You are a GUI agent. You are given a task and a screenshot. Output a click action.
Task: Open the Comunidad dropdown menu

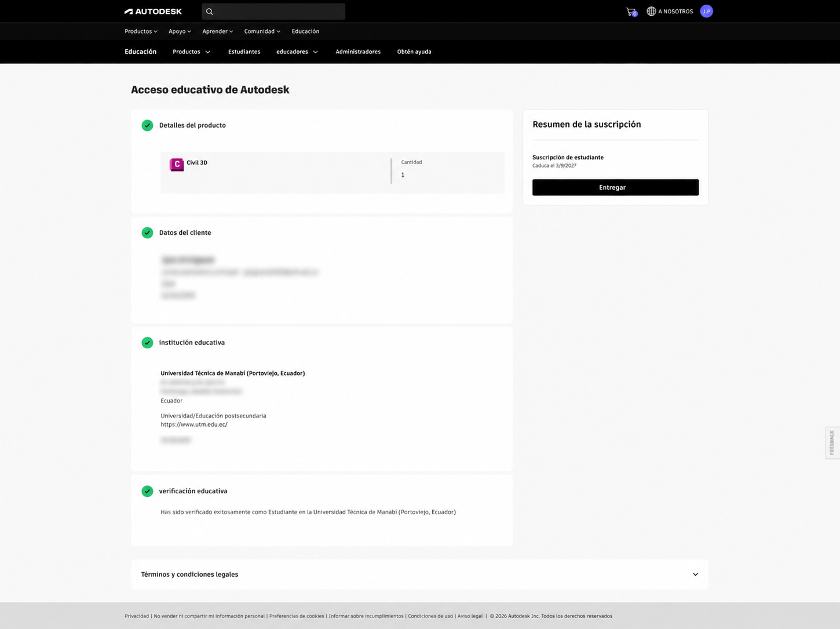point(262,31)
